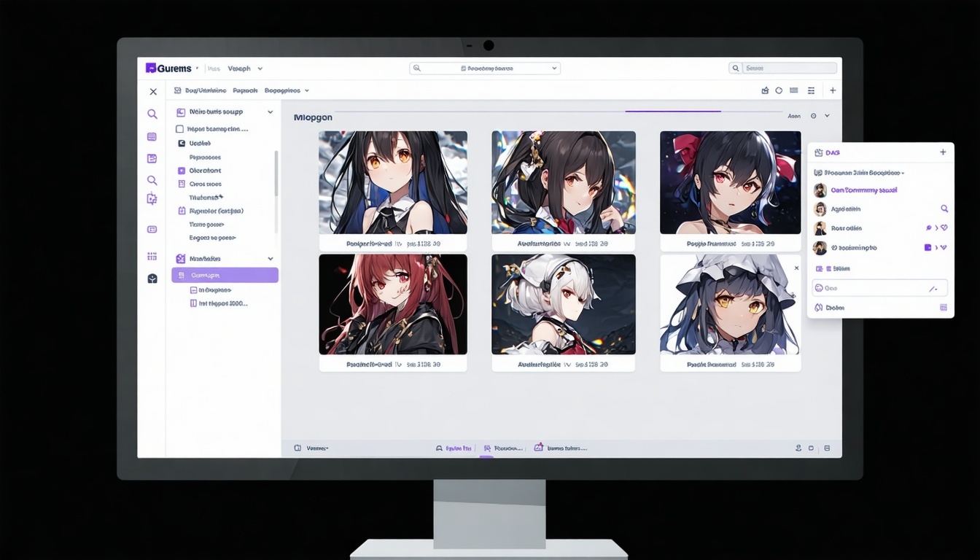980x560 pixels.
Task: Click the refresh icon in the top-right toolbar
Action: click(779, 90)
